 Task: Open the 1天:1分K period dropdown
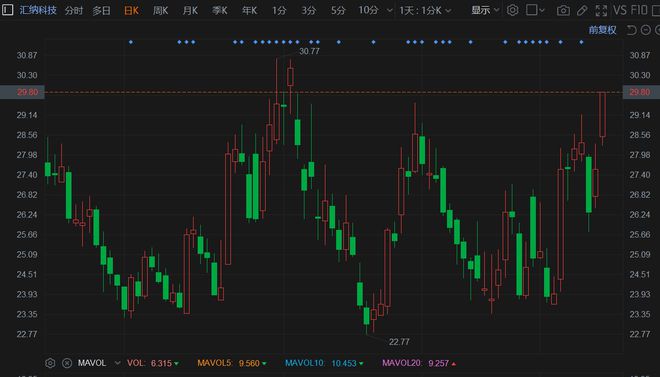[x=425, y=10]
